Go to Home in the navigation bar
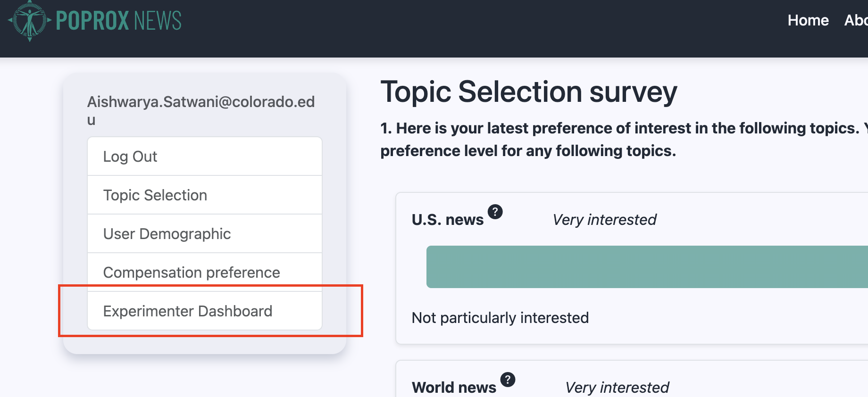Image resolution: width=868 pixels, height=397 pixels. point(808,20)
